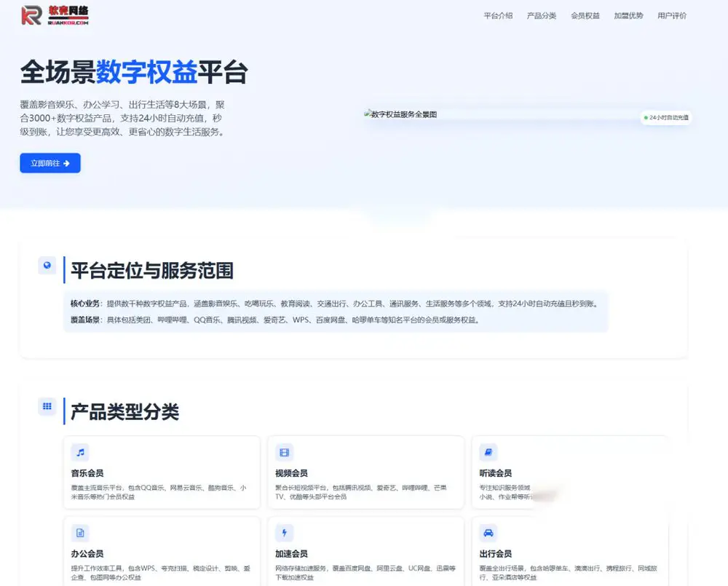
Task: Click the 覆盖场景 label text
Action: (x=85, y=320)
